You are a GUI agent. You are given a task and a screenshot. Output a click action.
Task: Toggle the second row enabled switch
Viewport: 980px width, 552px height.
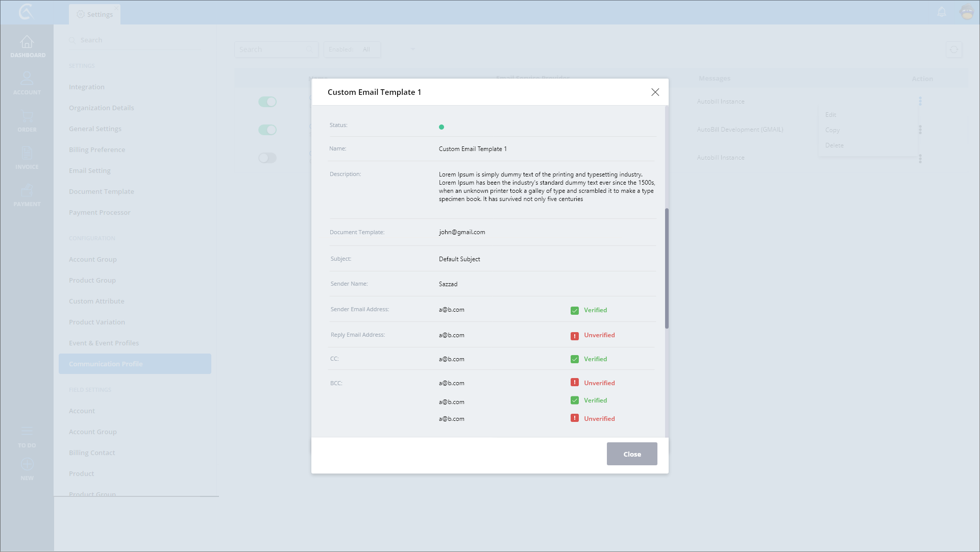coord(267,130)
